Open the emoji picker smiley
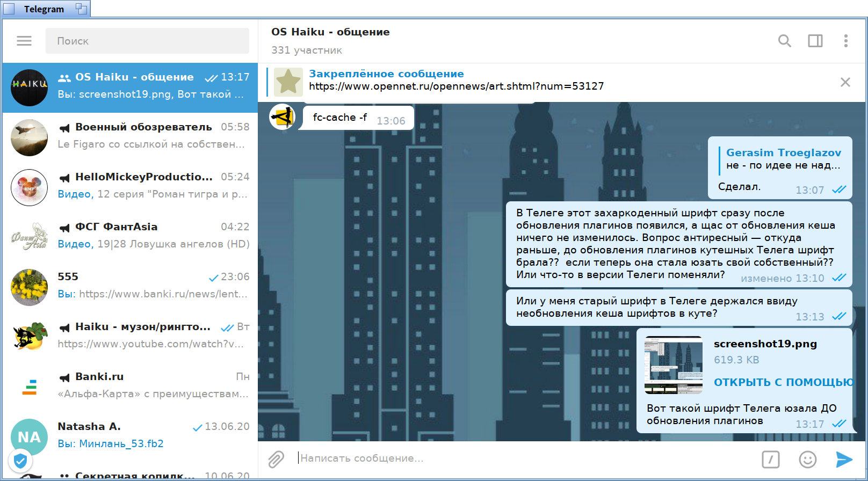The image size is (868, 481). tap(808, 459)
